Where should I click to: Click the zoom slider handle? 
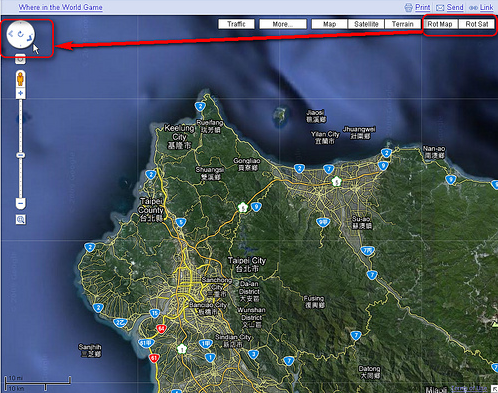click(x=21, y=155)
